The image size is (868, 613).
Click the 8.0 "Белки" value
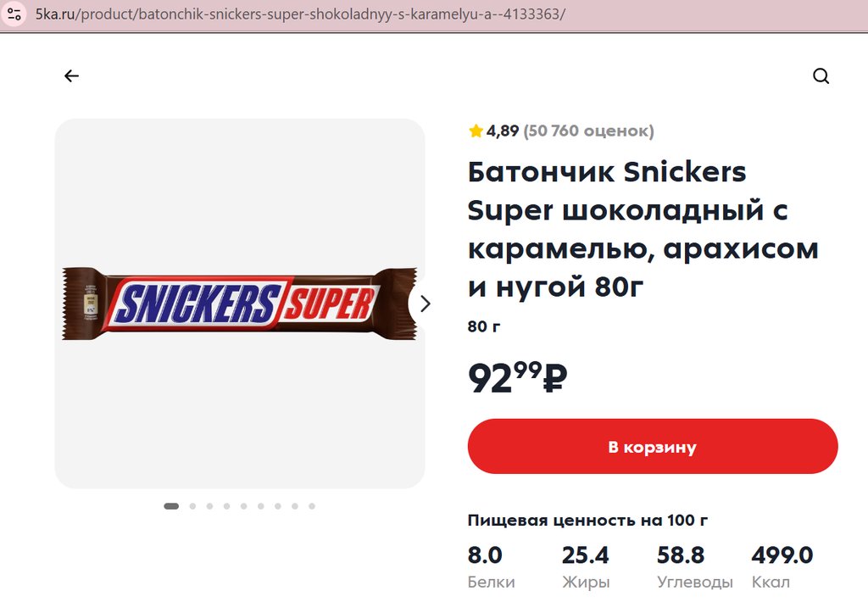coord(485,556)
